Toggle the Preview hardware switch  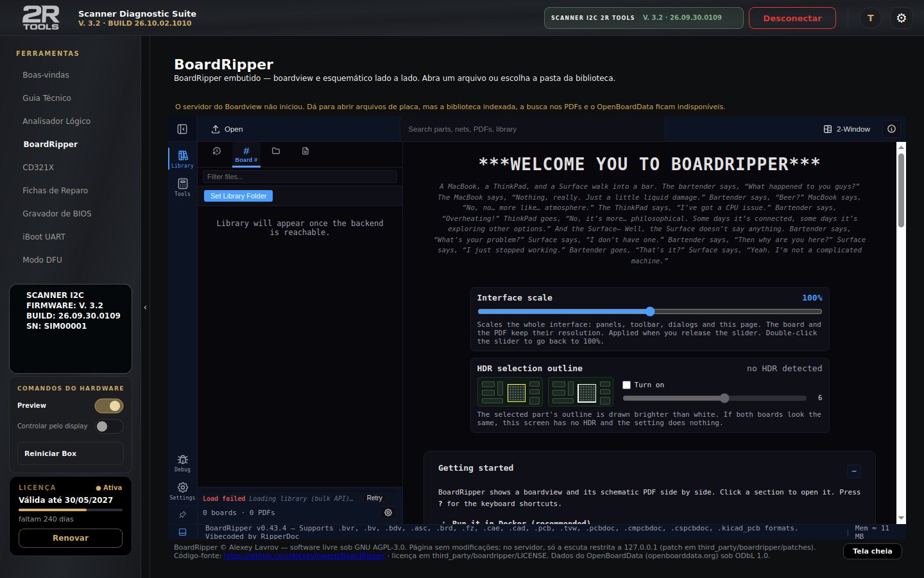click(x=109, y=406)
